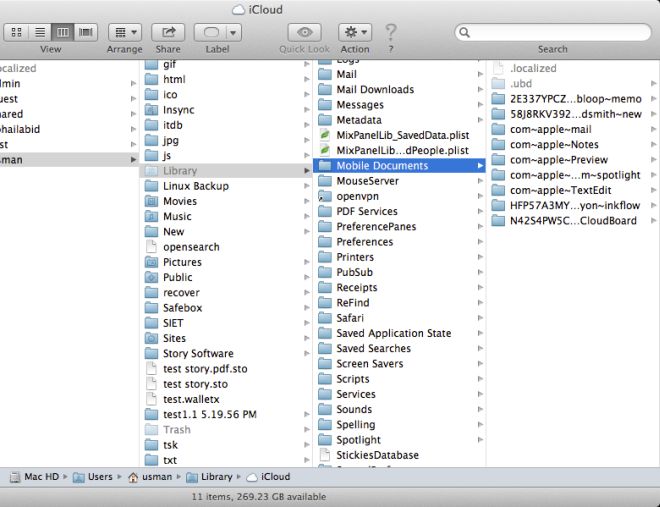Click the Mac HD disk icon in the path bar
Image resolution: width=660 pixels, height=507 pixels.
(x=15, y=477)
